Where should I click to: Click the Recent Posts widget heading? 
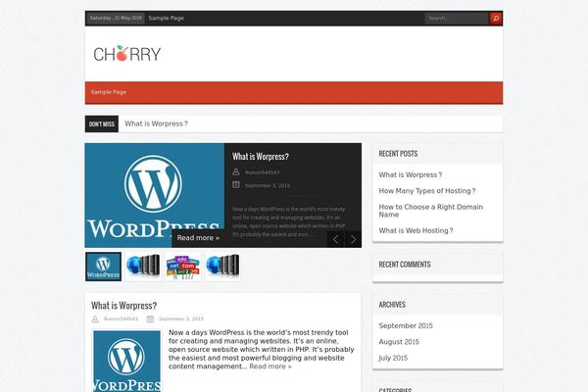pyautogui.click(x=398, y=154)
